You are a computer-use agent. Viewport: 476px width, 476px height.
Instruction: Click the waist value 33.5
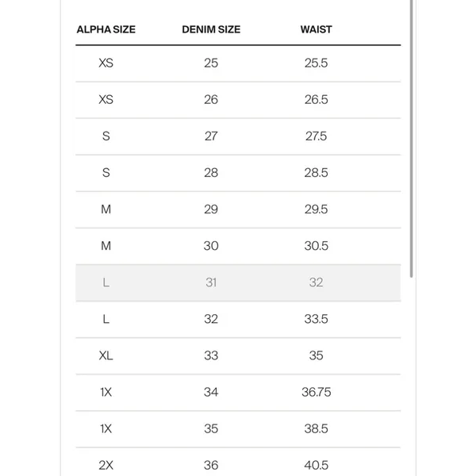point(316,319)
